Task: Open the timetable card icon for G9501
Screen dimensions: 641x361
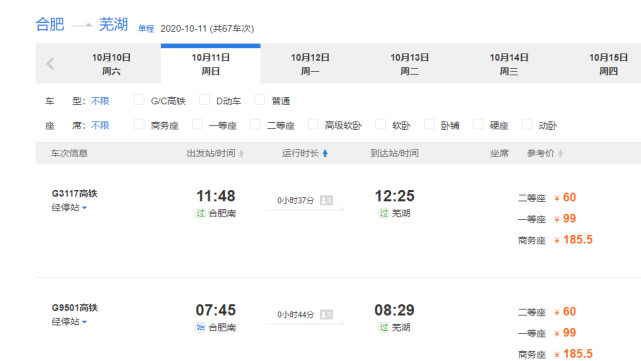Action: pyautogui.click(x=326, y=314)
